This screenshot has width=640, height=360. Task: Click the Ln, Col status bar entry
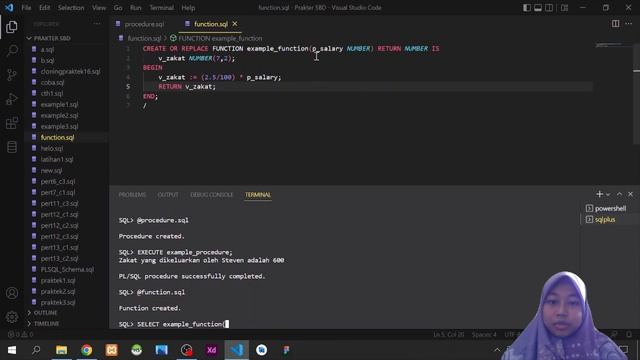click(449, 334)
